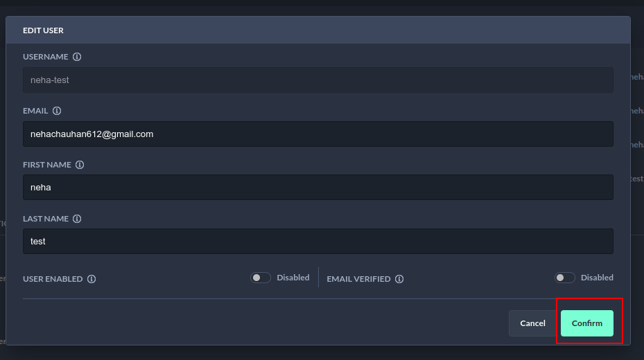Enable the User Enabled switch
The height and width of the screenshot is (360, 644).
point(261,278)
